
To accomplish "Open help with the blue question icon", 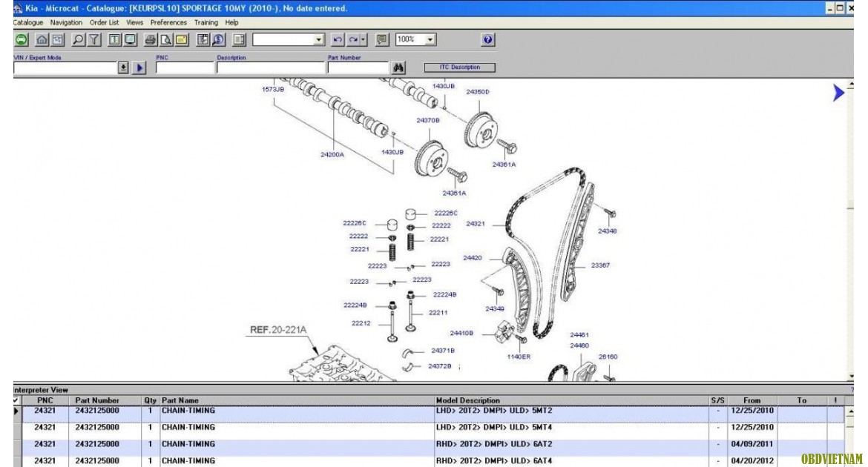I will click(x=487, y=40).
